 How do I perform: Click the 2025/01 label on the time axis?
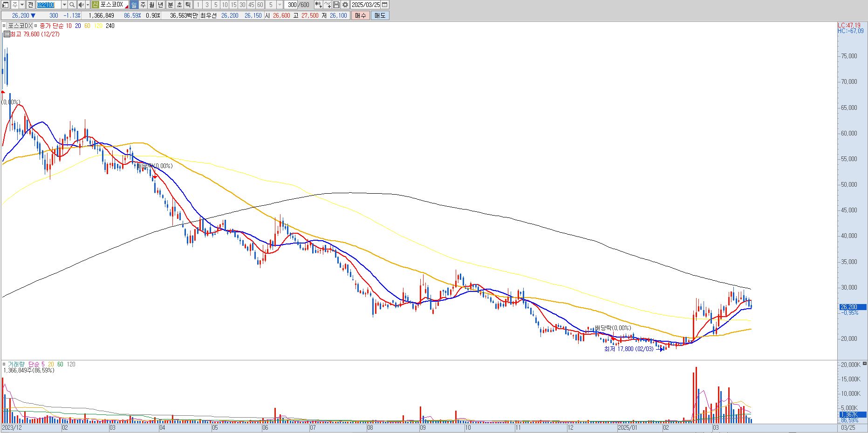pyautogui.click(x=627, y=427)
